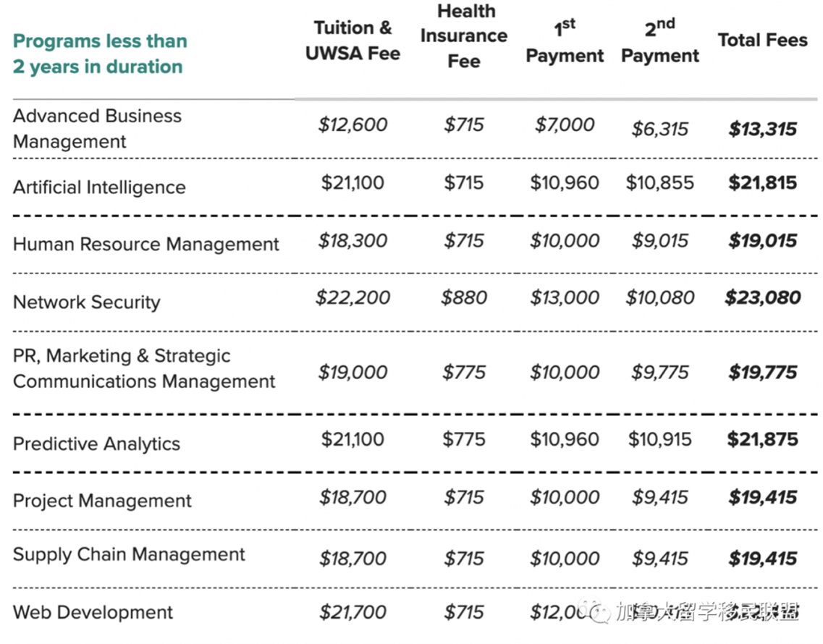Viewport: 823px width, 644px height.
Task: Click the Chinese watermark text beside the logo
Action: click(706, 614)
